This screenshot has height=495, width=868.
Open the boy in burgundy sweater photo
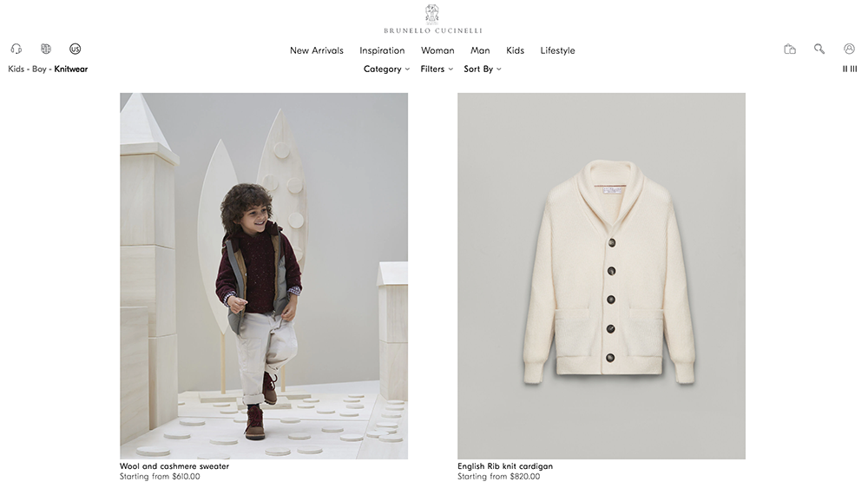point(264,276)
